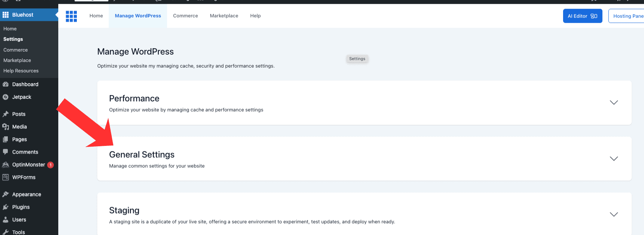Click the Jetpack icon in sidebar
Viewport: 644px width, 235px height.
[x=6, y=97]
